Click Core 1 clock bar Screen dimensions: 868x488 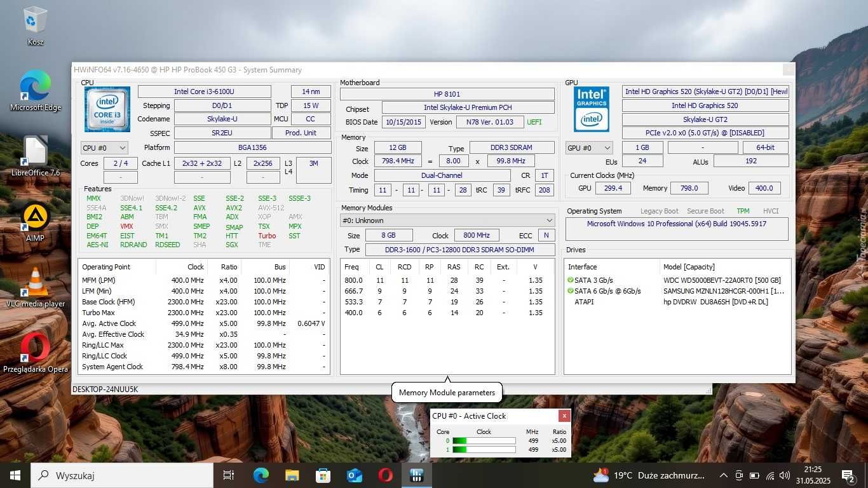click(x=484, y=449)
